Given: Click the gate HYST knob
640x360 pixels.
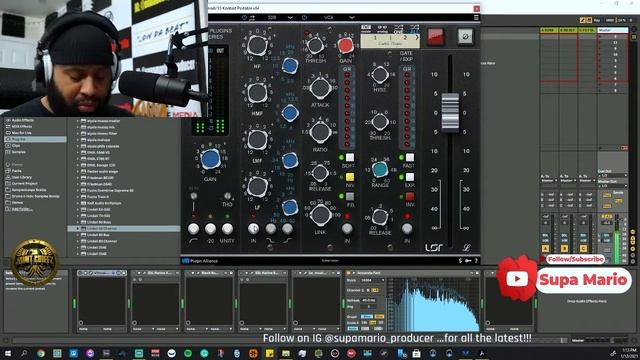Looking at the screenshot, I should click(x=380, y=75).
